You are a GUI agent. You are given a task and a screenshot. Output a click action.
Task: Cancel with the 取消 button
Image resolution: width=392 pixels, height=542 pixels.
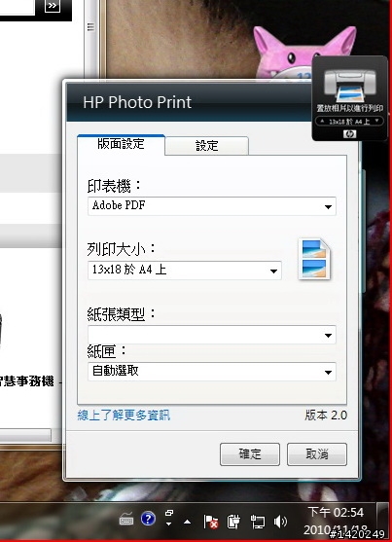coord(317,454)
